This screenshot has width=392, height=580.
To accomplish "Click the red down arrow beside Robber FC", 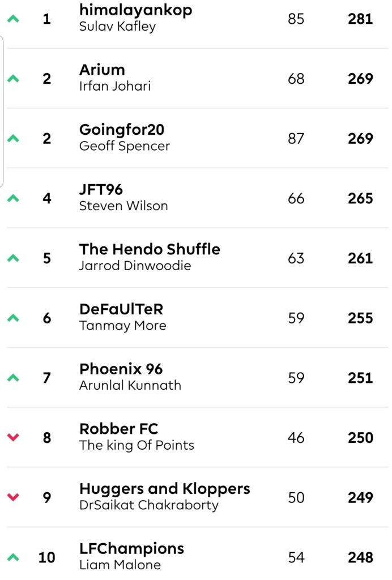I will pos(14,438).
